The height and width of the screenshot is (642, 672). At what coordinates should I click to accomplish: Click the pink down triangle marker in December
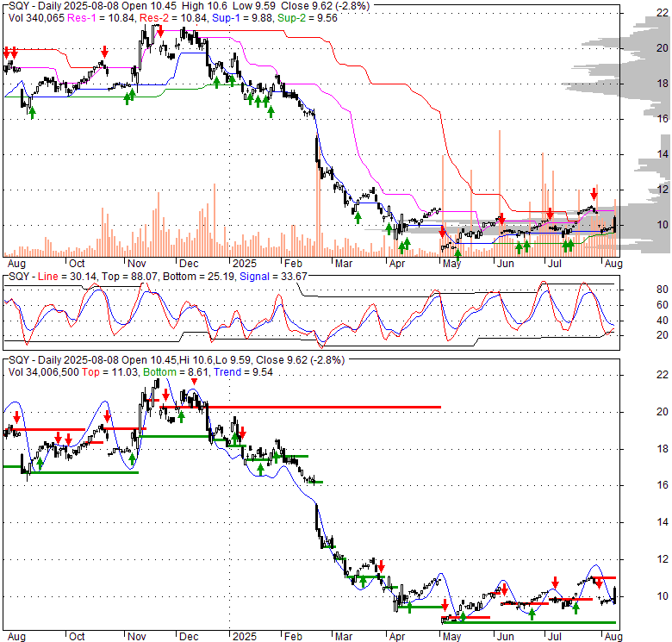pos(194,382)
